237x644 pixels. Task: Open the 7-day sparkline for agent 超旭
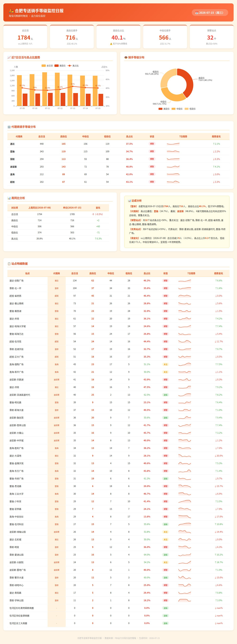[173, 182]
